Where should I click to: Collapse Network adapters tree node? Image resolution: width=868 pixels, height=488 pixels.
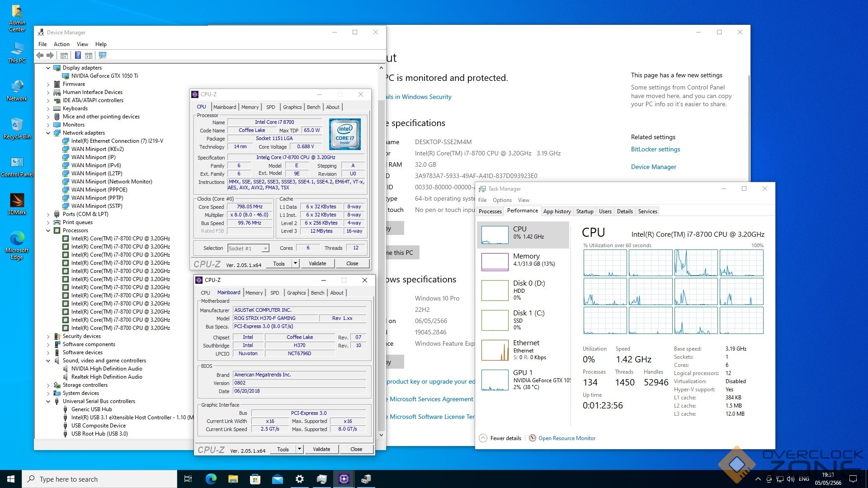pyautogui.click(x=48, y=133)
